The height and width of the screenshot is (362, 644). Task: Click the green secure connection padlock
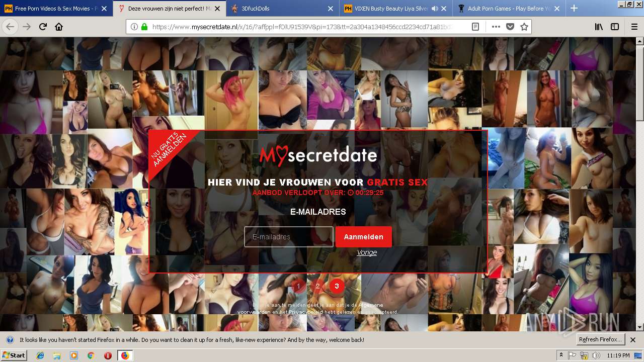(144, 27)
